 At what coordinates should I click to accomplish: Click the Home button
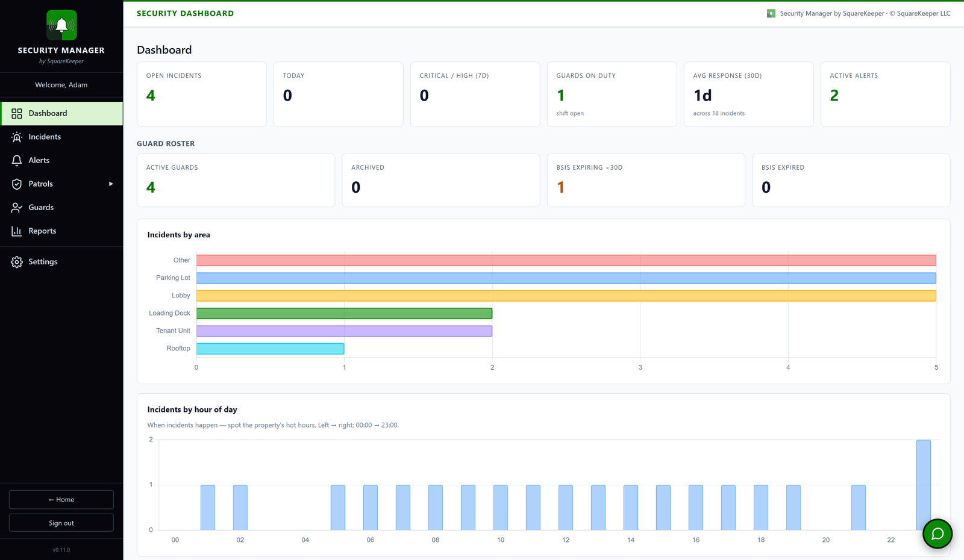point(61,499)
